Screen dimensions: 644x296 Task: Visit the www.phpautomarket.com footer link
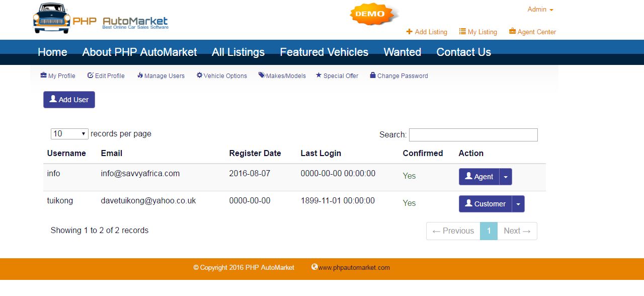pos(354,268)
